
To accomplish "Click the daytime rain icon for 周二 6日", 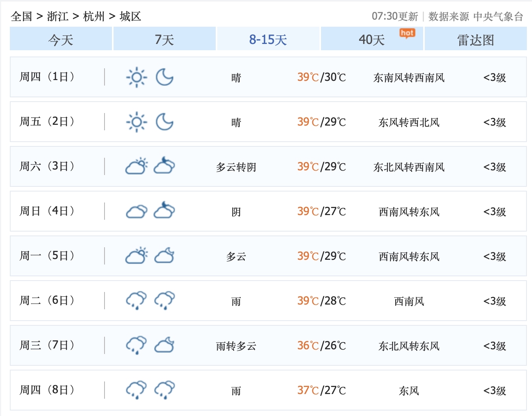I will tap(136, 301).
